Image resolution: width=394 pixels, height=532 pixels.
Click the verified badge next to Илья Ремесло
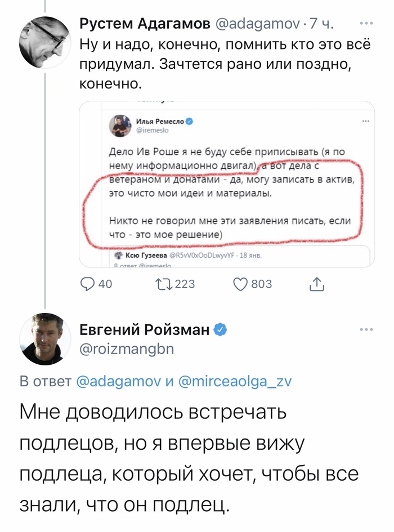[190, 121]
